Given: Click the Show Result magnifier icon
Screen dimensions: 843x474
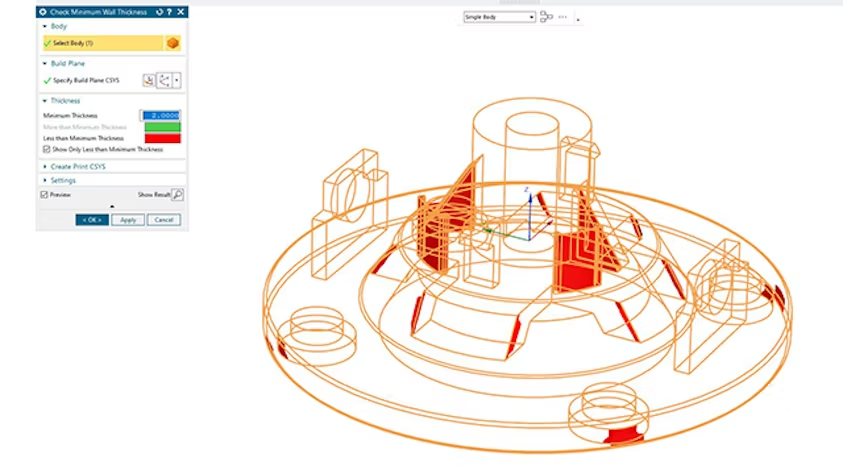Looking at the screenshot, I should point(177,194).
